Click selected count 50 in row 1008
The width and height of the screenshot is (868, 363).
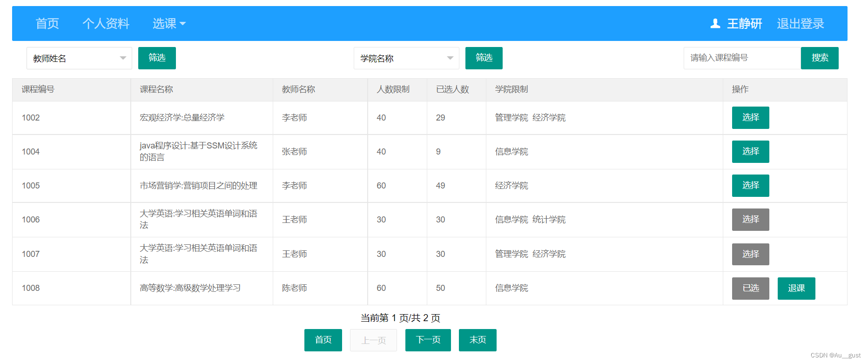440,288
